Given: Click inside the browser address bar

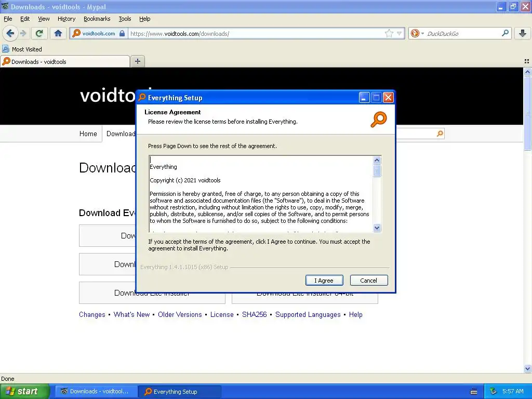Looking at the screenshot, I should [256, 34].
